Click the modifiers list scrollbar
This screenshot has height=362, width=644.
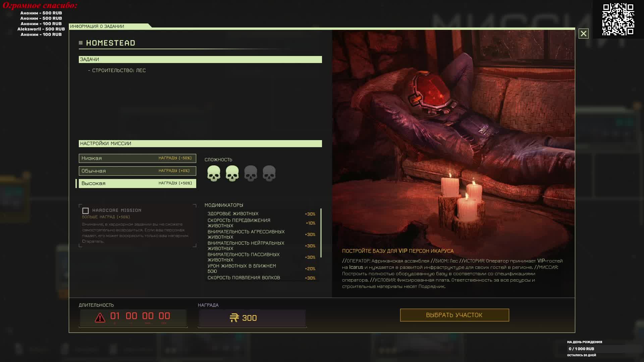click(x=321, y=233)
